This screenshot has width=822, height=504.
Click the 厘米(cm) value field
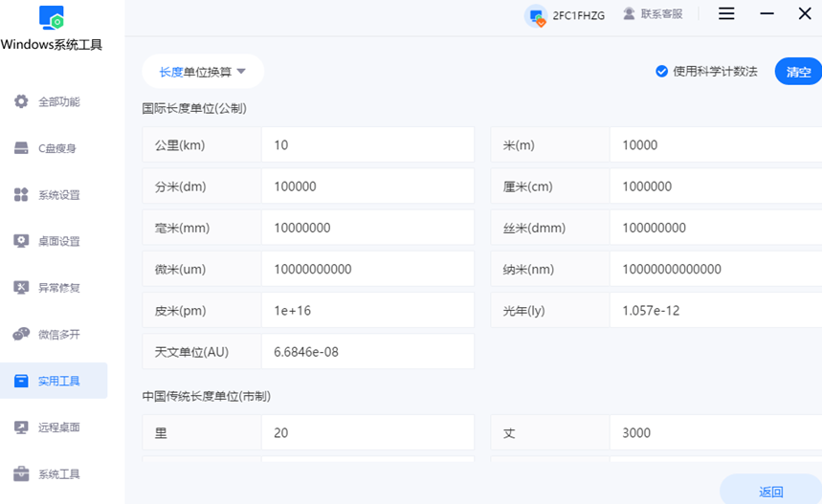716,186
